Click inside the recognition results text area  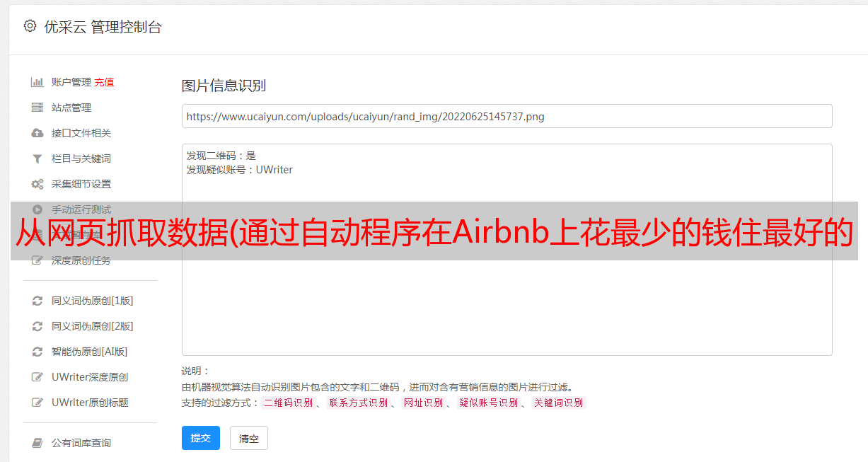point(507,269)
